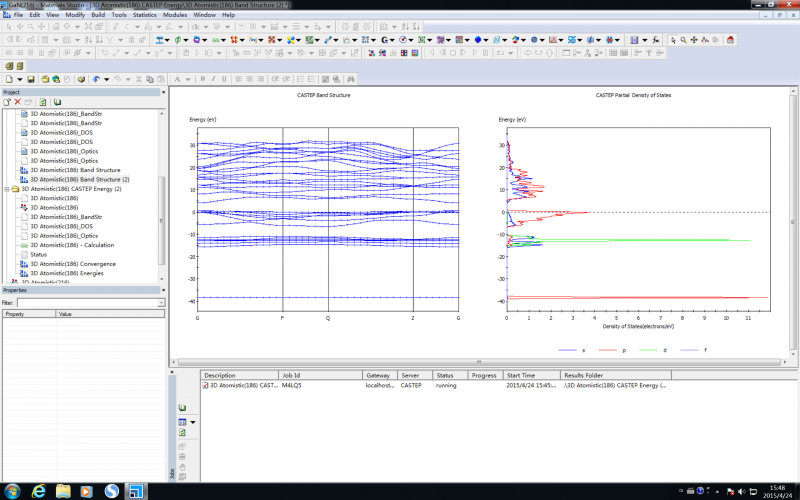The width and height of the screenshot is (800, 500).
Task: Open the dropdown arrow next to New document icon
Action: (19, 78)
